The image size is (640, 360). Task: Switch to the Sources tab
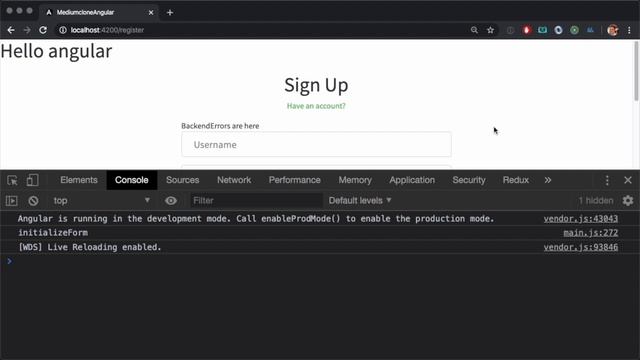[182, 180]
